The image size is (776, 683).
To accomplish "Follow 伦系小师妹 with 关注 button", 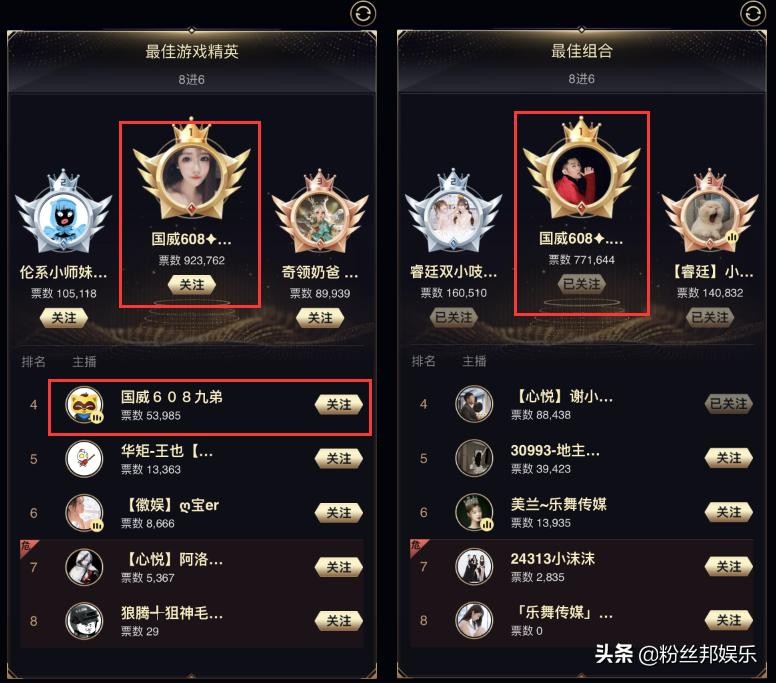I will click(64, 318).
